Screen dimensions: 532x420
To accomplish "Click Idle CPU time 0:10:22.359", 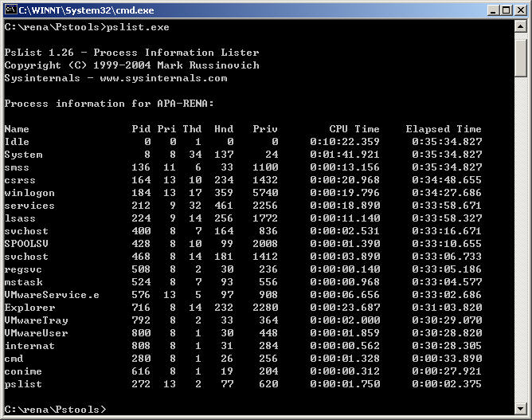I will click(x=345, y=142).
